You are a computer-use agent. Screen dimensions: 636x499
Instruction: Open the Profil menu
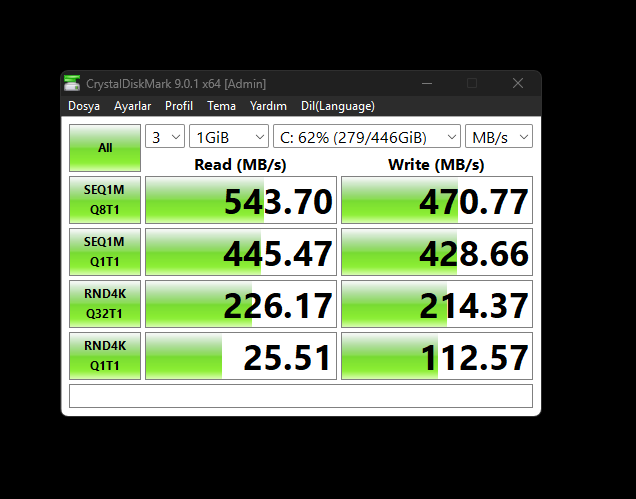179,106
